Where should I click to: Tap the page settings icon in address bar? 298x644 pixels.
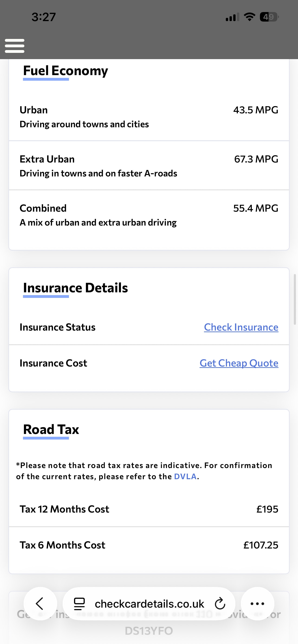point(79,604)
